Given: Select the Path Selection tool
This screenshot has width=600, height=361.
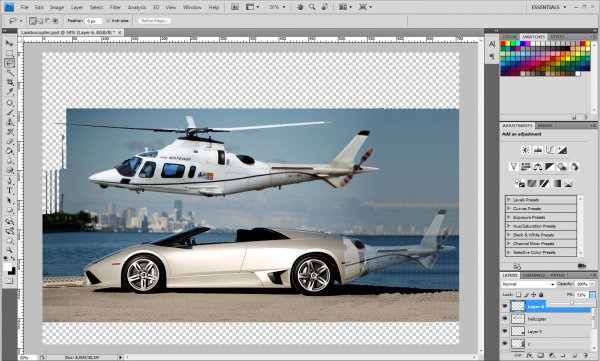Looking at the screenshot, I should click(9, 200).
